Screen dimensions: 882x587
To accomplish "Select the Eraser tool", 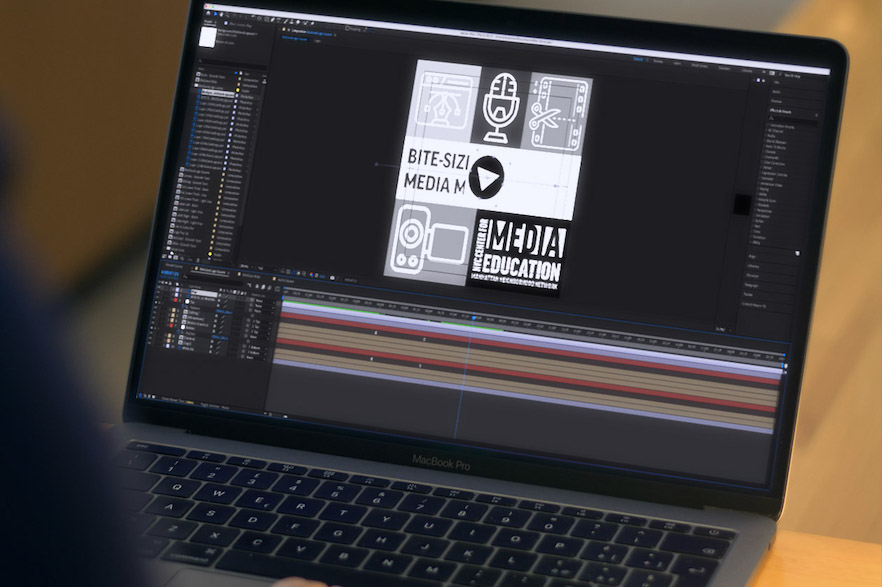I will [x=298, y=22].
